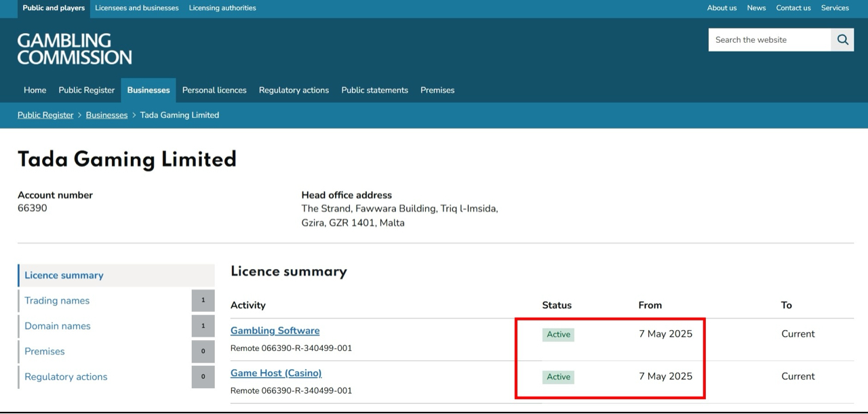
Task: Select Trading names in side menu
Action: coord(57,301)
